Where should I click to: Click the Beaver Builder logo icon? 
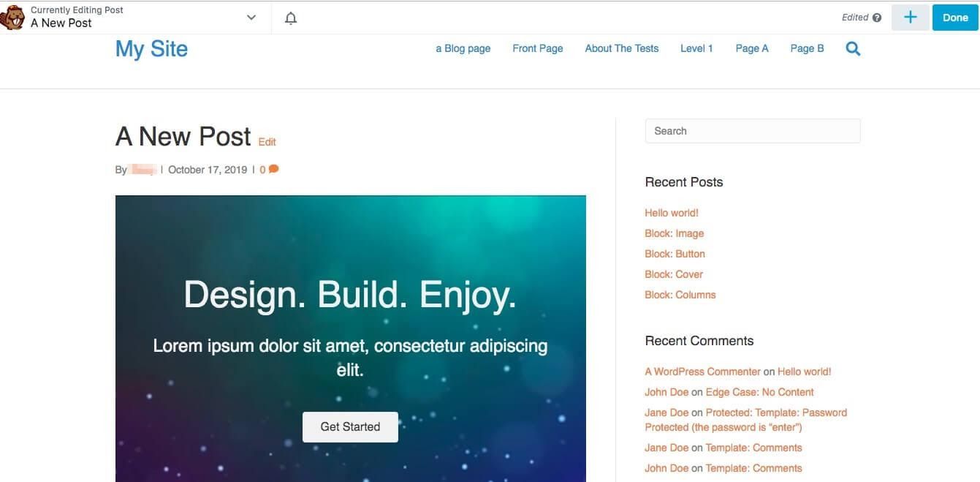point(12,17)
